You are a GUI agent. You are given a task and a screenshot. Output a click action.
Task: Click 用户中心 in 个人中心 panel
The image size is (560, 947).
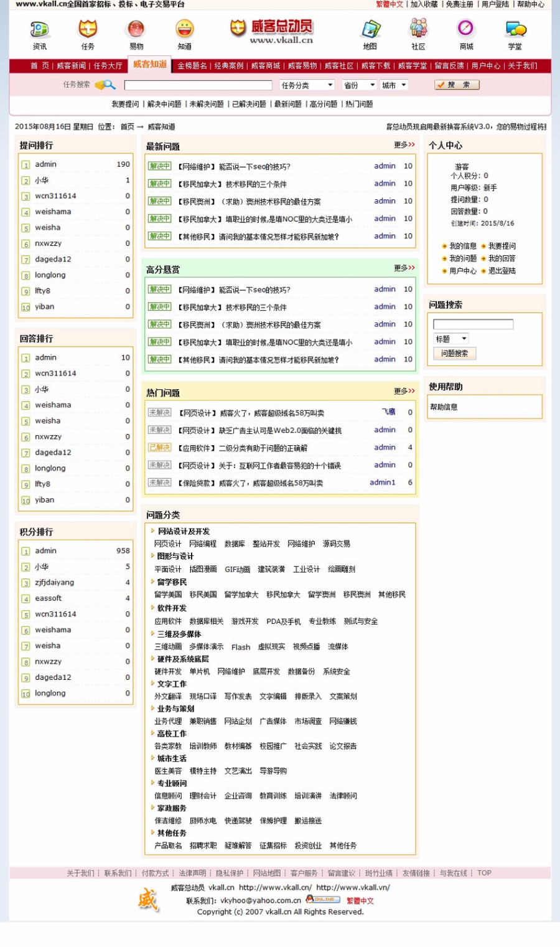click(463, 271)
